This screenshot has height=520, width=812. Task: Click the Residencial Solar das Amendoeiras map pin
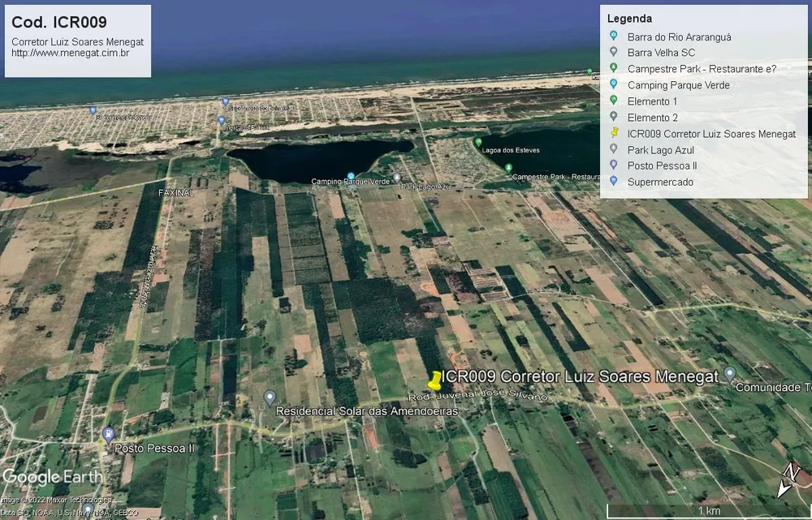pyautogui.click(x=270, y=398)
